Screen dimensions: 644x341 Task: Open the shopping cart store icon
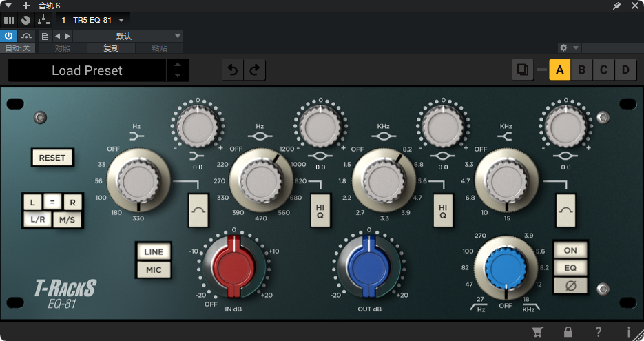[x=537, y=331]
